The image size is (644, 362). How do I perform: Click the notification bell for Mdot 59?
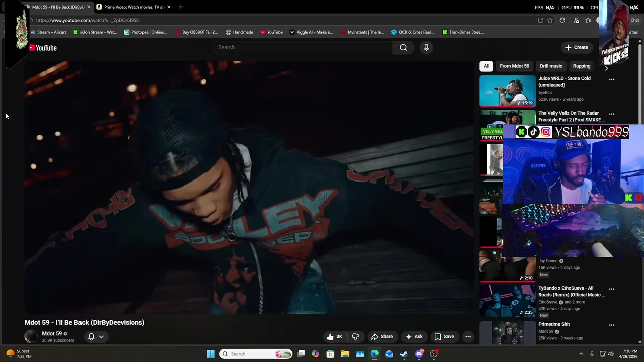91,337
